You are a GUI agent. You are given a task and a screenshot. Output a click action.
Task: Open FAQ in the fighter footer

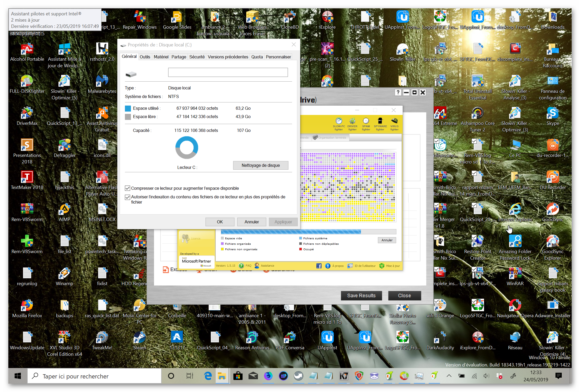245,266
